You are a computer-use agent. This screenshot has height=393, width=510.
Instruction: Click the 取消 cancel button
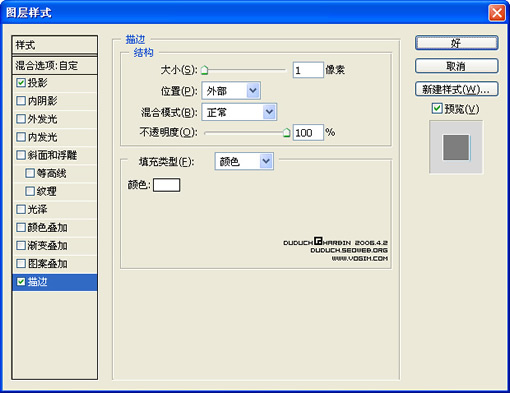click(x=457, y=66)
